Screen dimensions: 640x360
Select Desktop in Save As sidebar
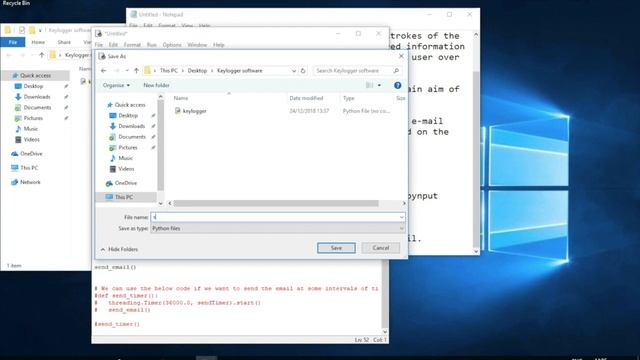pyautogui.click(x=128, y=116)
